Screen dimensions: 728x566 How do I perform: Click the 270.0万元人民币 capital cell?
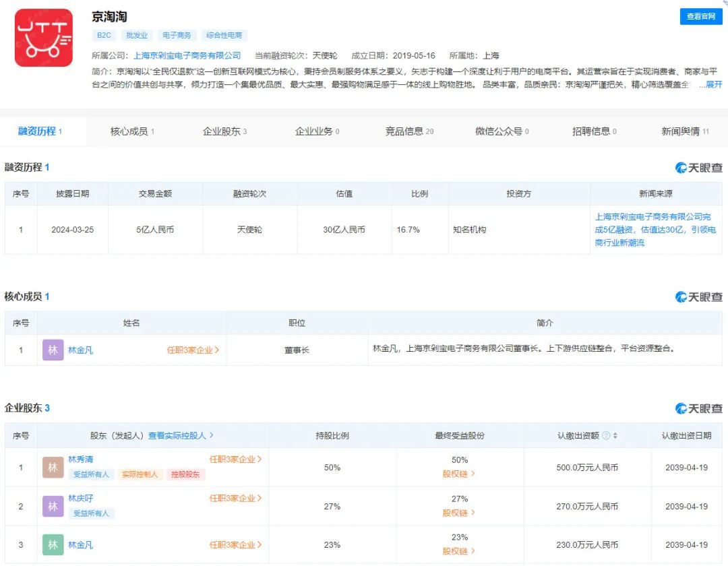587,507
